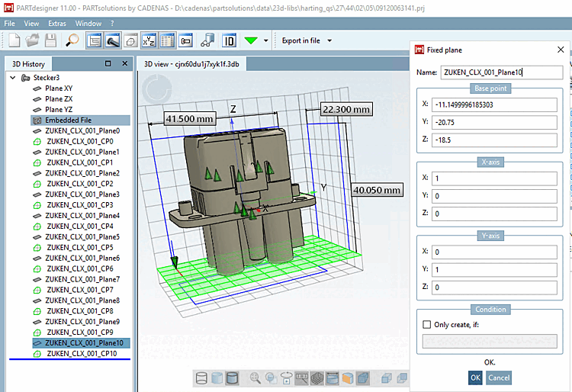Click the XYZ coordinates toolbar icon
Screen dimensions: 572x392
coord(149,40)
